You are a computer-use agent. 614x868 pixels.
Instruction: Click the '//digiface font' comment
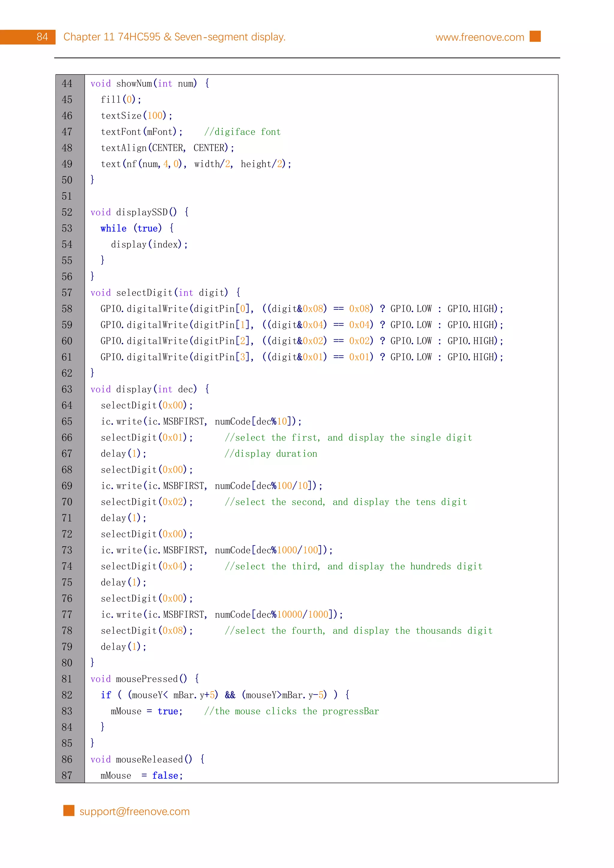tap(242, 131)
